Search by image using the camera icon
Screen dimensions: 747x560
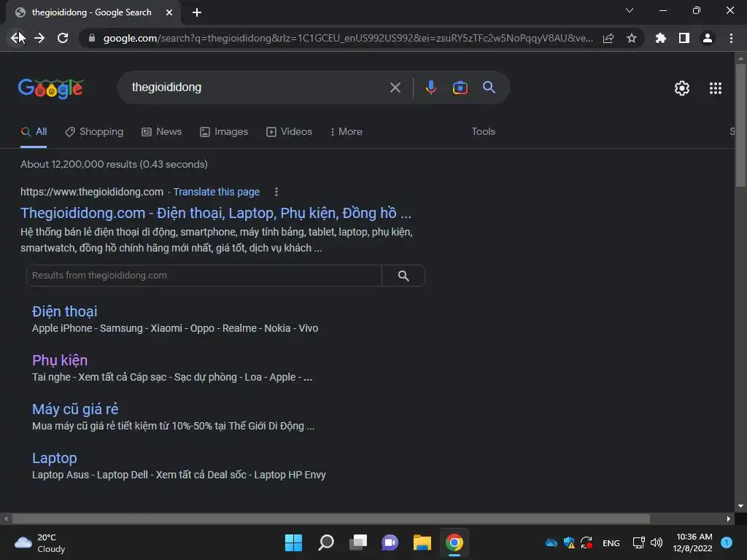[x=460, y=87]
